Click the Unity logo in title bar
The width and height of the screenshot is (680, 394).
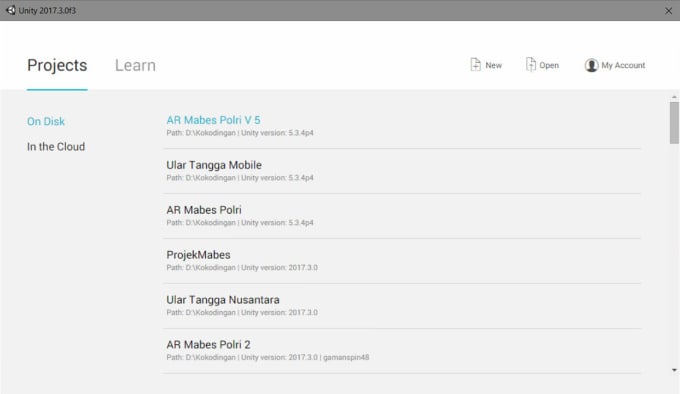point(10,10)
